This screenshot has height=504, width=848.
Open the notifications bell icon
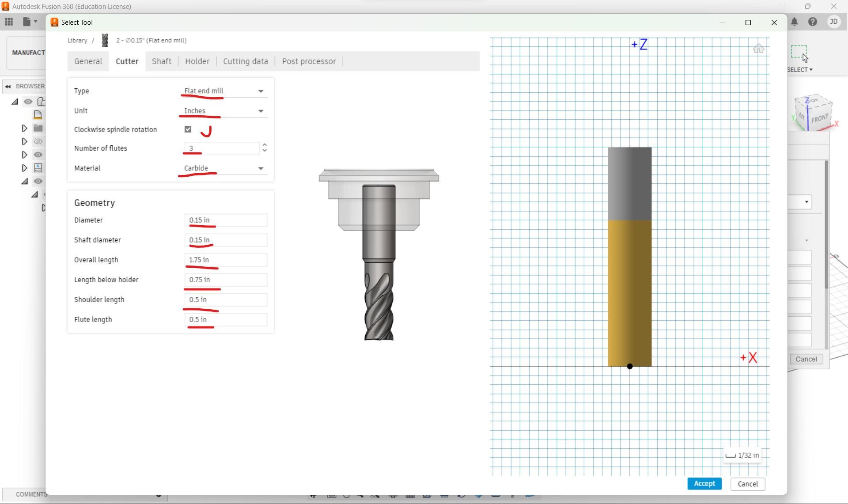pyautogui.click(x=794, y=22)
